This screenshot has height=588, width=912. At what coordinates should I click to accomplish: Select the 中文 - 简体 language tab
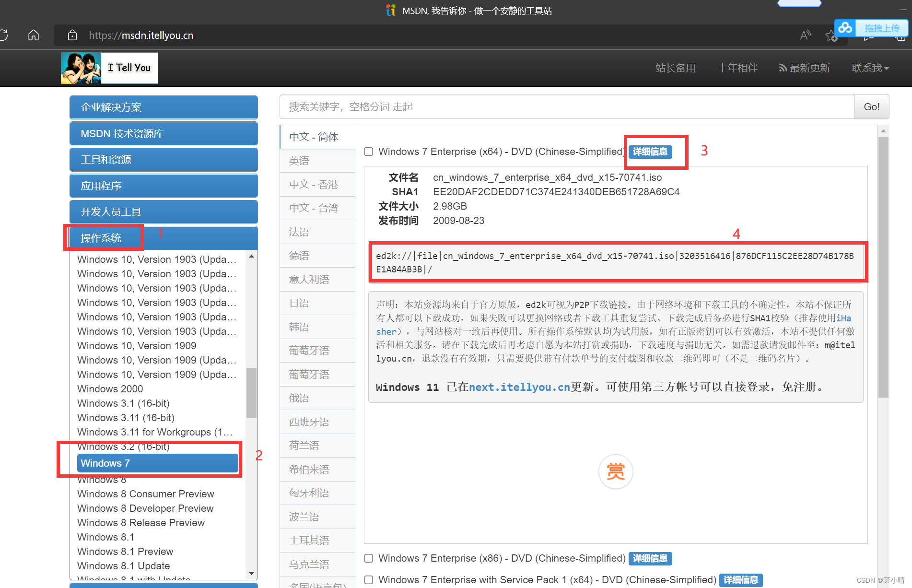pyautogui.click(x=317, y=137)
